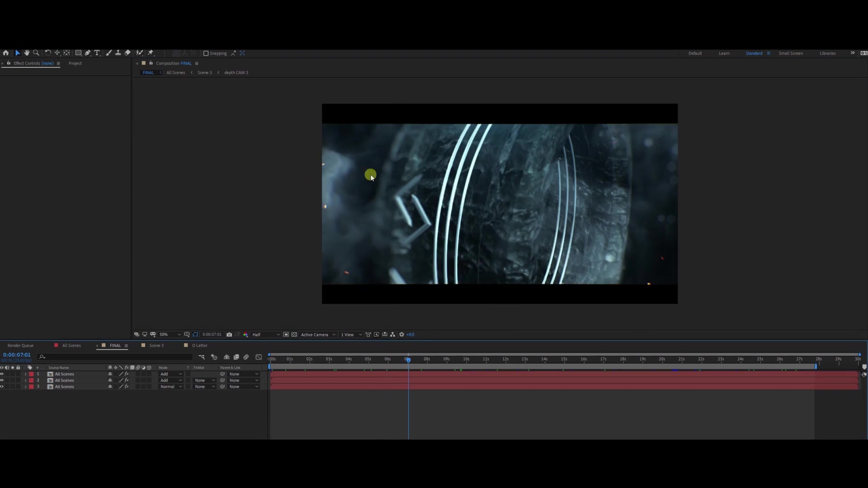Image resolution: width=868 pixels, height=488 pixels.
Task: Click the red label color swatch of layer 1
Action: pos(31,374)
